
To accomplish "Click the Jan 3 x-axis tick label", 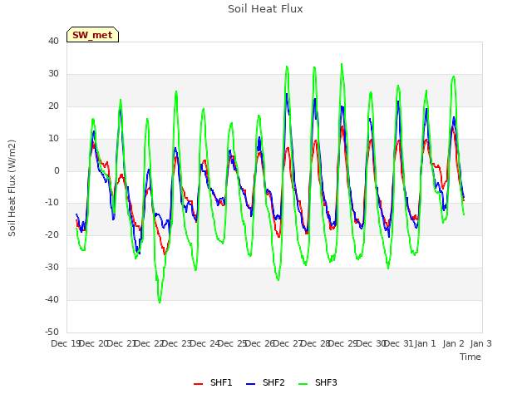I will click(x=480, y=343).
